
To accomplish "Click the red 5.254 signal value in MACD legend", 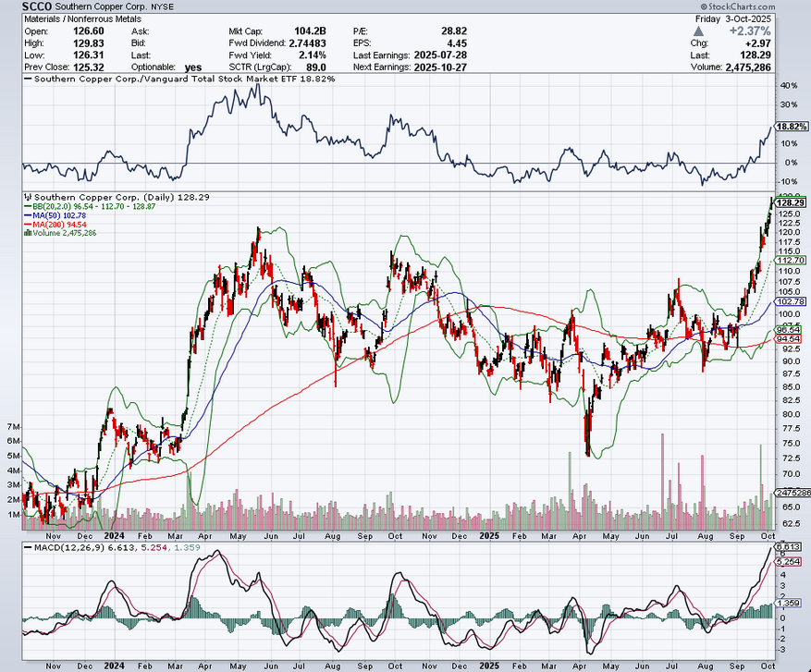I will pyautogui.click(x=154, y=547).
